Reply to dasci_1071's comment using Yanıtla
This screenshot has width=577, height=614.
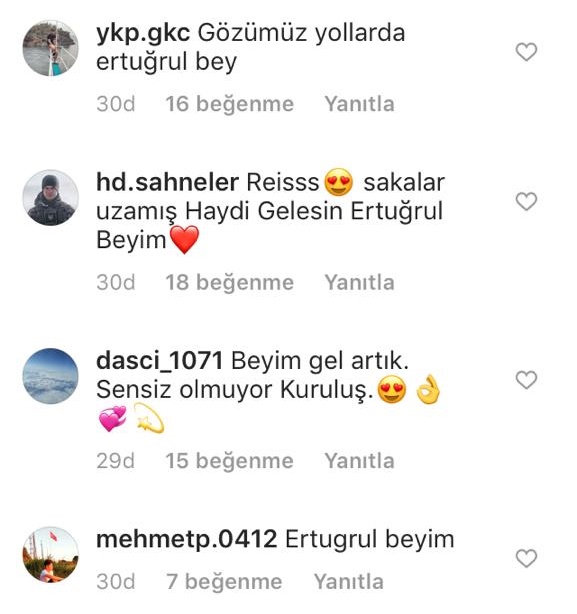point(359,460)
